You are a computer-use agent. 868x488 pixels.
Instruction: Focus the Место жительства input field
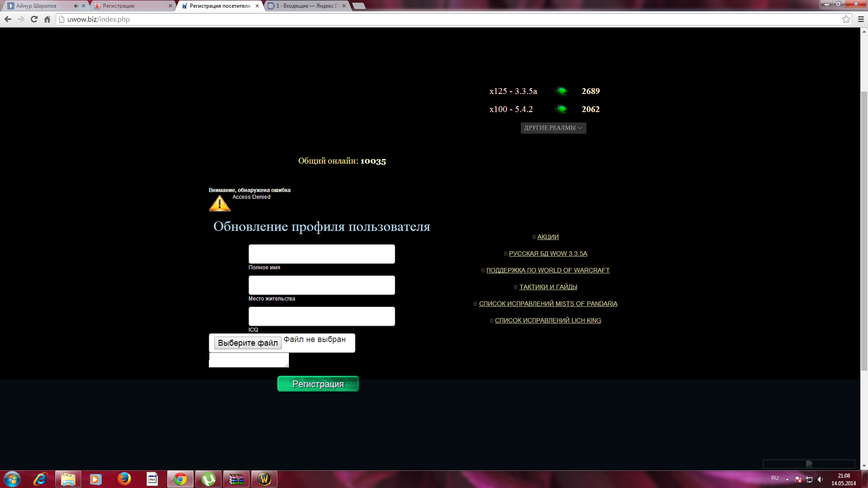click(x=321, y=285)
